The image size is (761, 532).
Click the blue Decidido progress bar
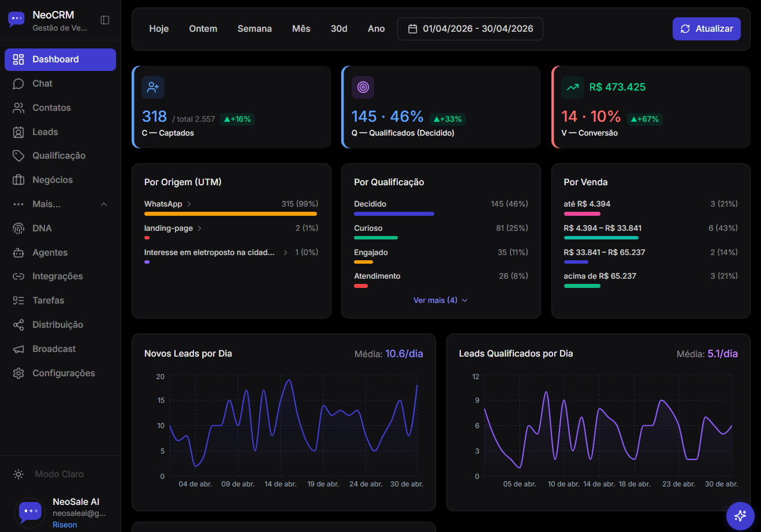[x=394, y=213]
